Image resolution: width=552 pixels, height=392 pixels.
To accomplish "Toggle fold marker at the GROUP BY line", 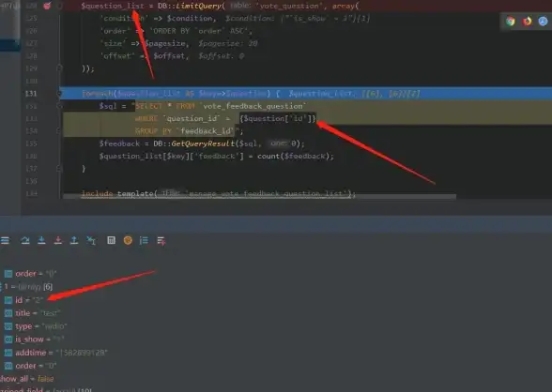I will [59, 131].
